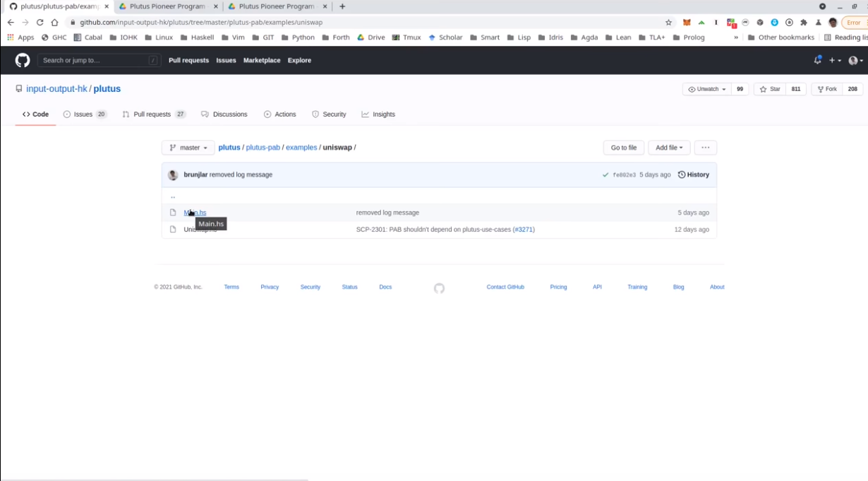The width and height of the screenshot is (868, 481).
Task: Expand the plus create-new menu in header
Action: pyautogui.click(x=835, y=60)
